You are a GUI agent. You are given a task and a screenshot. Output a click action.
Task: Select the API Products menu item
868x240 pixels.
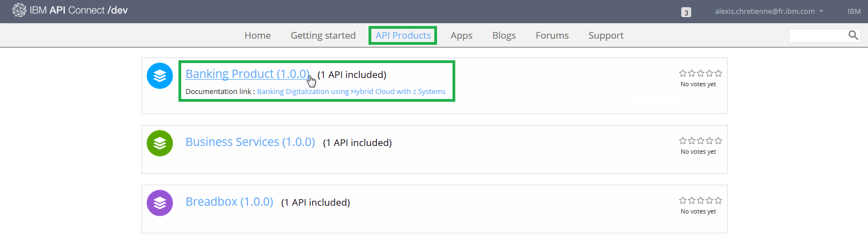pyautogui.click(x=403, y=35)
